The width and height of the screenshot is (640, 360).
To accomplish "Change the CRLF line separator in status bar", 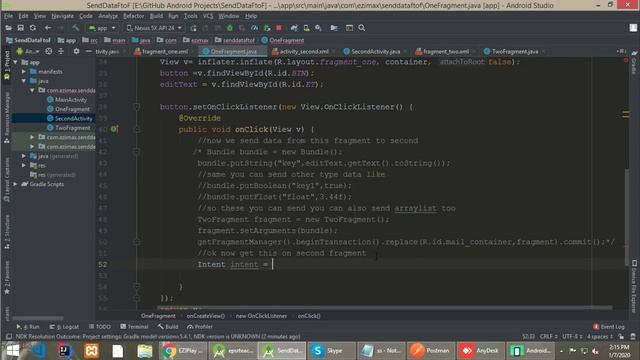I will click(x=549, y=337).
